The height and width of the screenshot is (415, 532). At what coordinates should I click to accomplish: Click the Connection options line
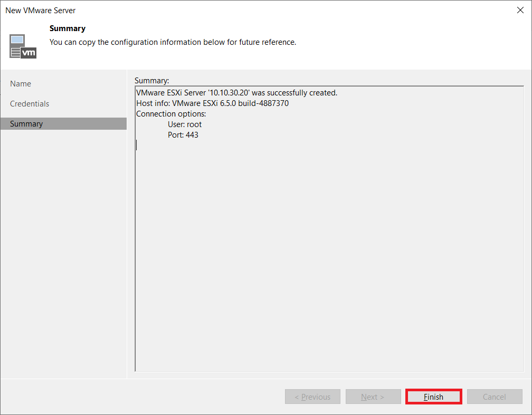click(x=171, y=114)
